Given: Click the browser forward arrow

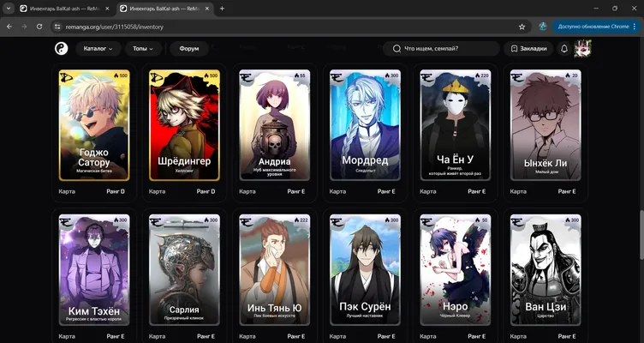Looking at the screenshot, I should click(x=24, y=27).
